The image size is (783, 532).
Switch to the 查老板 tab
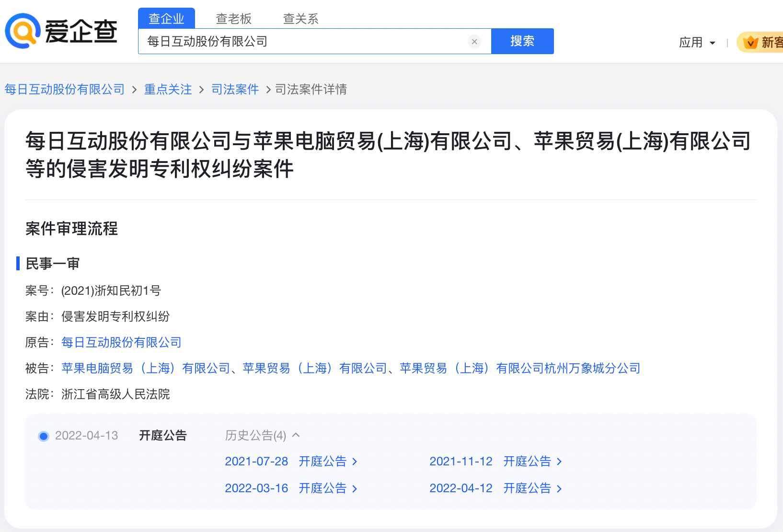pos(233,19)
